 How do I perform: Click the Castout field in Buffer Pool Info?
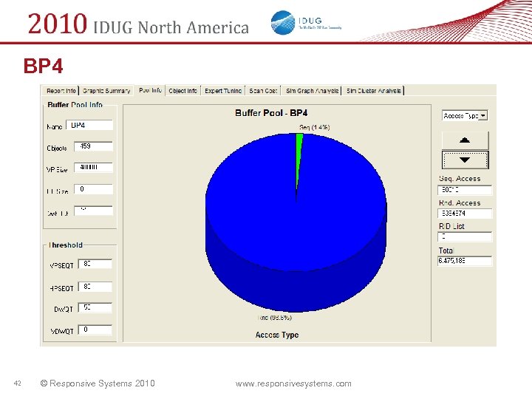[93, 211]
